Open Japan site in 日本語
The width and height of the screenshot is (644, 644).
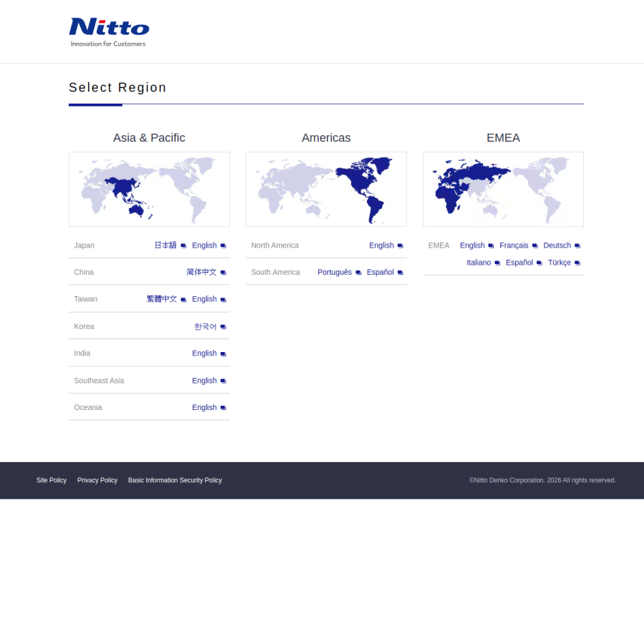coord(165,245)
